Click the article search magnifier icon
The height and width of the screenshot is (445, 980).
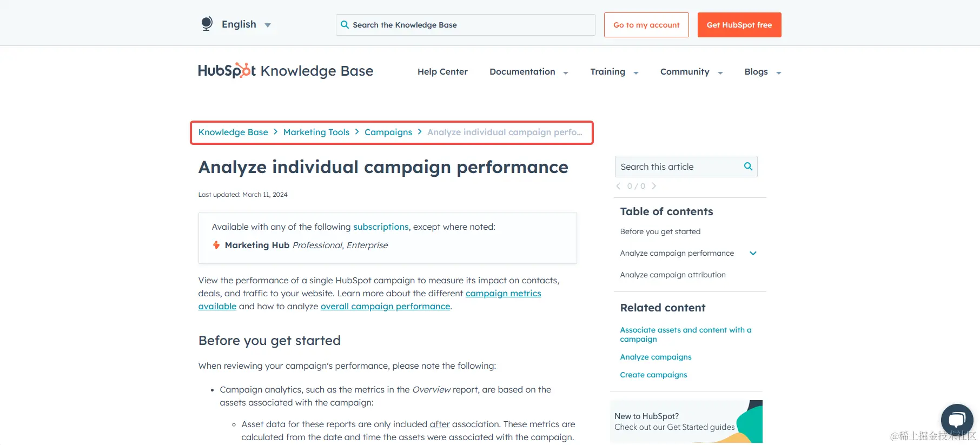[x=748, y=167]
